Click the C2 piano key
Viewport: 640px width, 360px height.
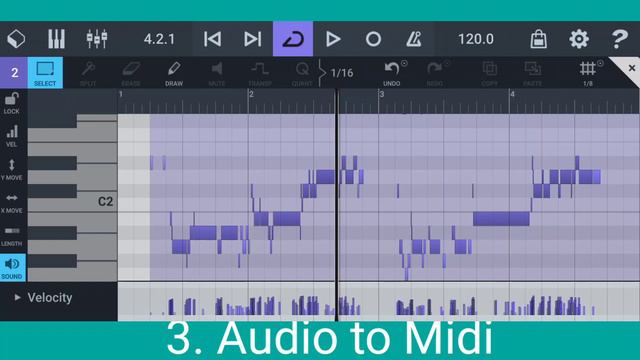(73, 204)
